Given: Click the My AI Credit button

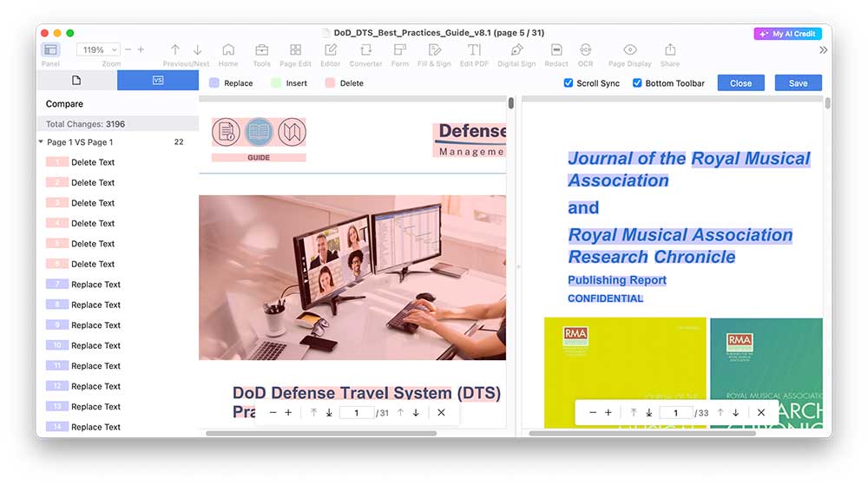Looking at the screenshot, I should (x=787, y=34).
